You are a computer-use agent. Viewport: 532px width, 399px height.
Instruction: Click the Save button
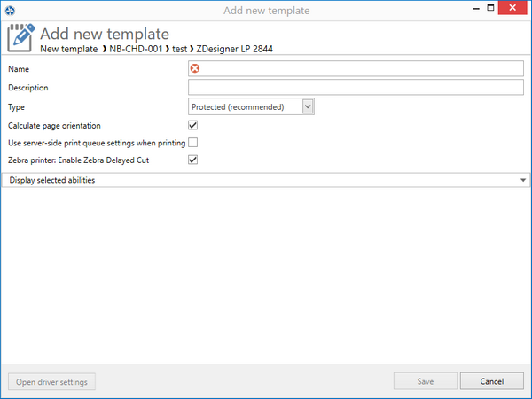[425, 381]
